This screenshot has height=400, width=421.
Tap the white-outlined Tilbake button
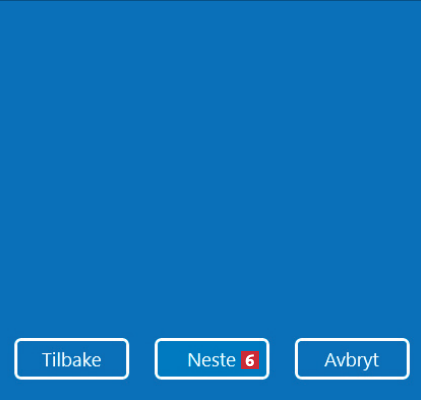72,359
